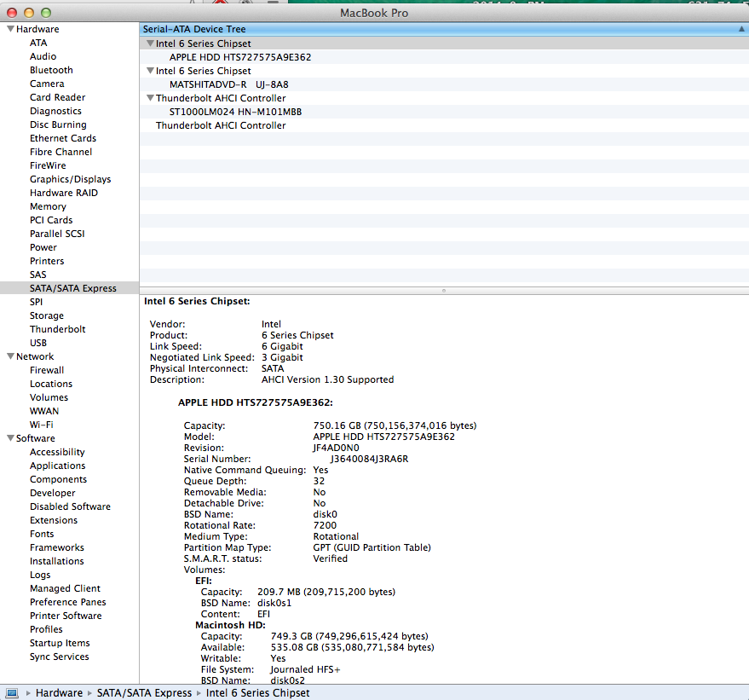
Task: Select SAS in the sidebar
Action: coord(37,275)
